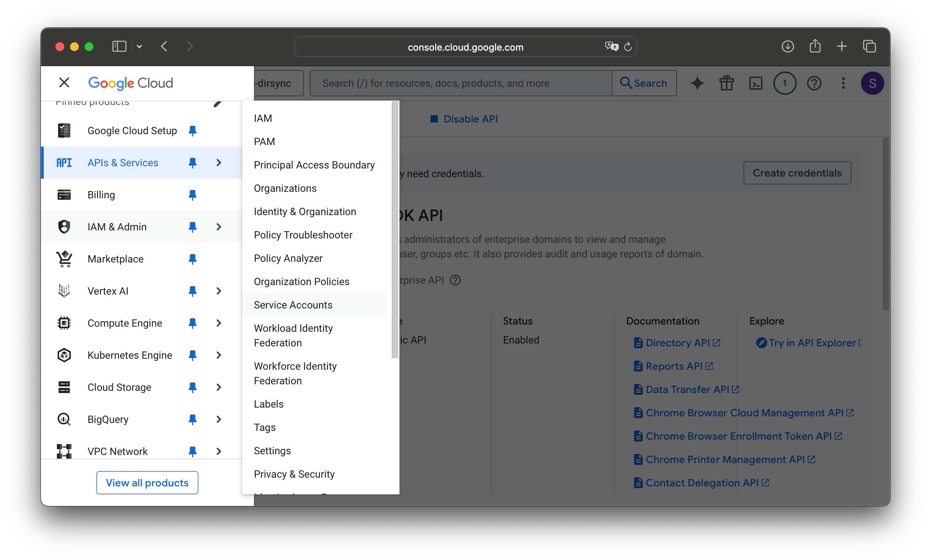Click View all products button

pos(147,483)
